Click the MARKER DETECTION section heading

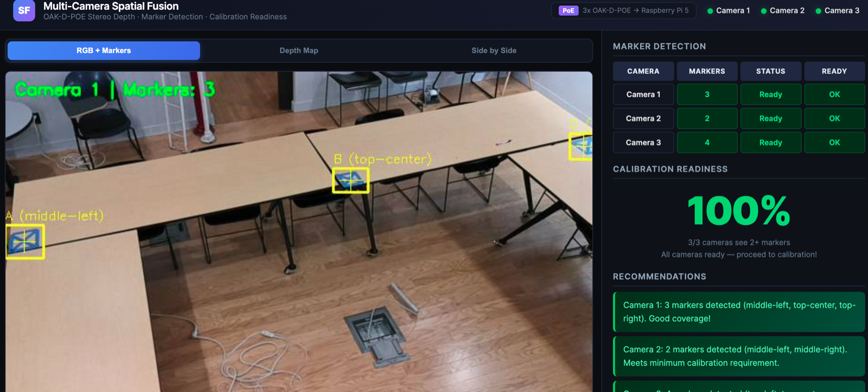[x=659, y=47]
